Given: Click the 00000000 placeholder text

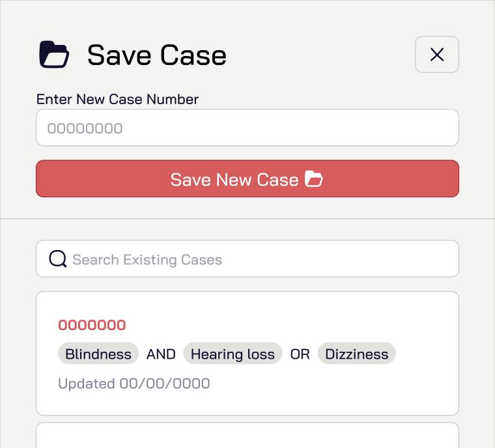Looking at the screenshot, I should point(85,128).
